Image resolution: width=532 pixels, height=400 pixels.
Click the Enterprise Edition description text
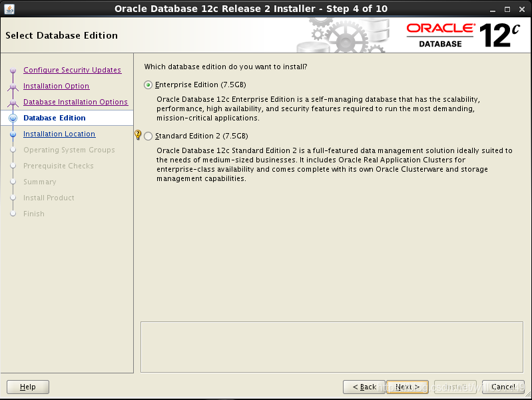point(318,108)
